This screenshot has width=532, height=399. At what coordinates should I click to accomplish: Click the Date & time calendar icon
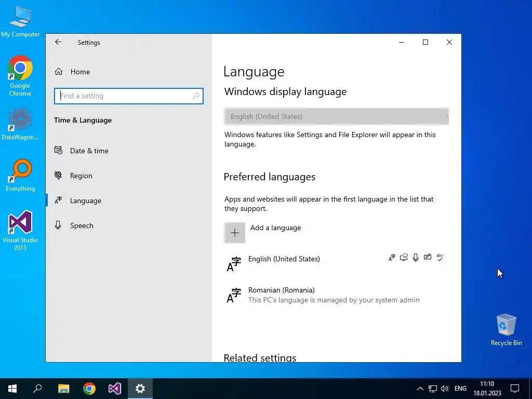[x=58, y=150]
